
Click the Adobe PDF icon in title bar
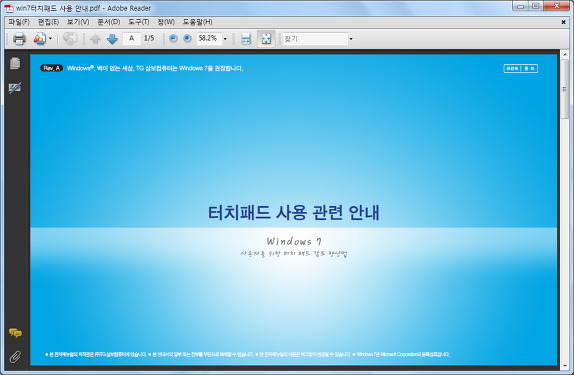[9, 8]
